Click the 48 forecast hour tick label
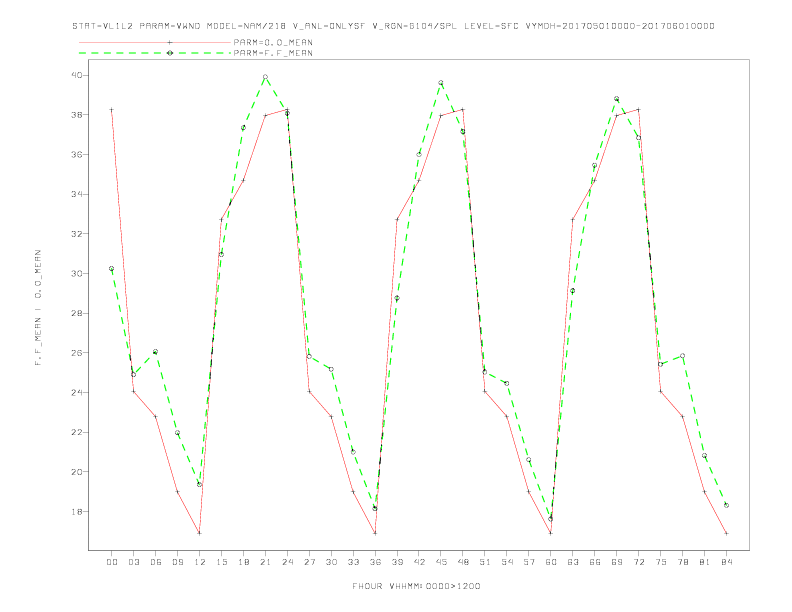The height and width of the screenshot is (612, 792). coord(463,562)
